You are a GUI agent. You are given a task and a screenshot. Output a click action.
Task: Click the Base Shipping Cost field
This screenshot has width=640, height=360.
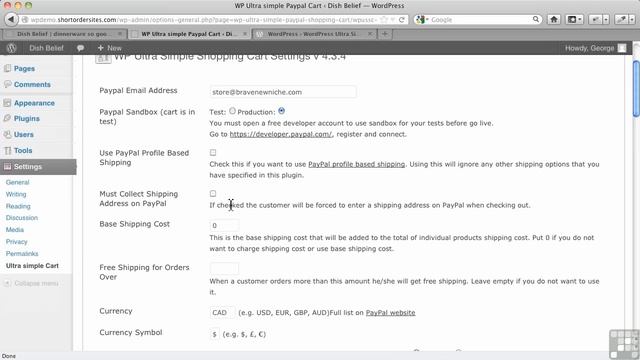pos(224,225)
